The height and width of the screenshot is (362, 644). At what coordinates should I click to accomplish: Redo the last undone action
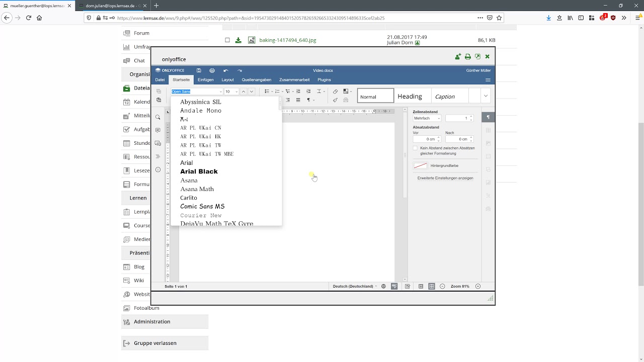(239, 70)
